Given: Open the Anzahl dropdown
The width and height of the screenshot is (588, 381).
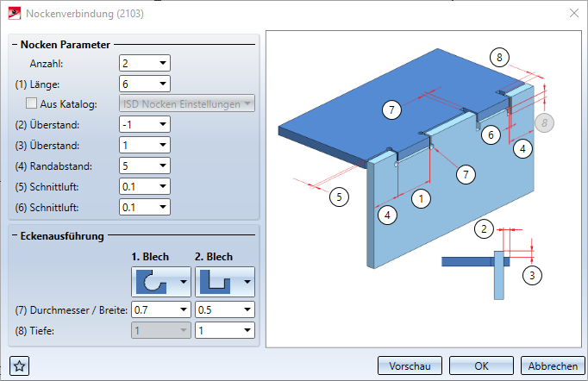Looking at the screenshot, I should click(x=163, y=63).
